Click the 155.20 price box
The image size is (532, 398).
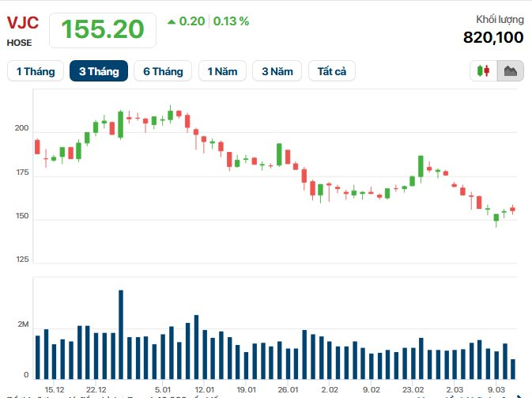(x=103, y=29)
